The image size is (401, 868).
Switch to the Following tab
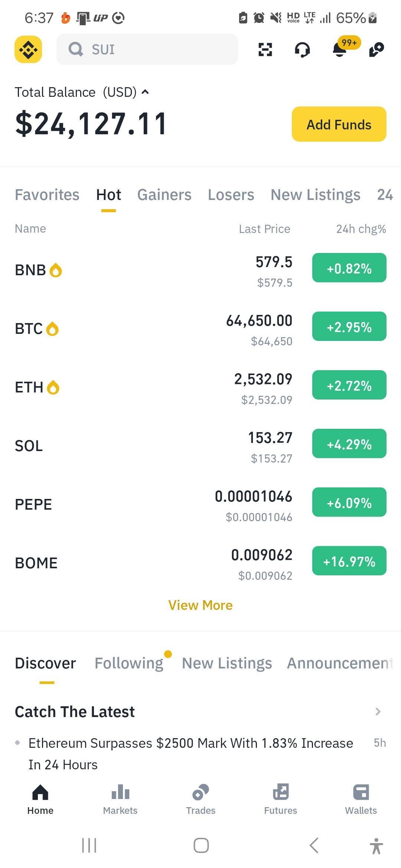click(129, 663)
